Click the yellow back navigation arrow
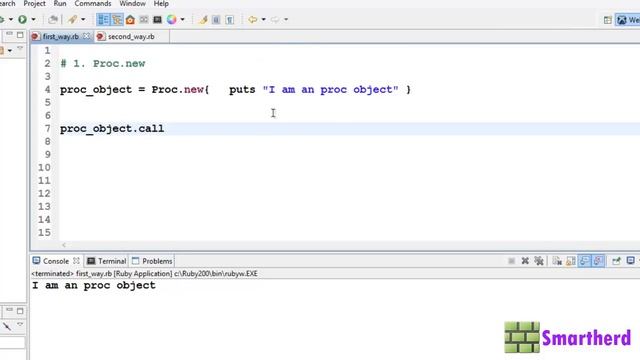The width and height of the screenshot is (640, 360). 253,19
